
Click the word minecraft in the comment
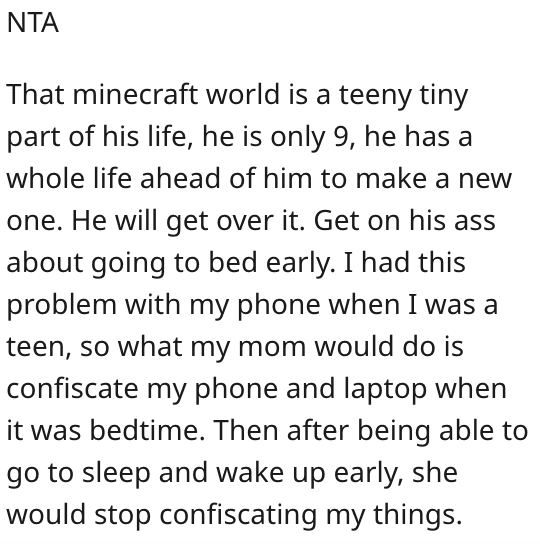tap(135, 94)
